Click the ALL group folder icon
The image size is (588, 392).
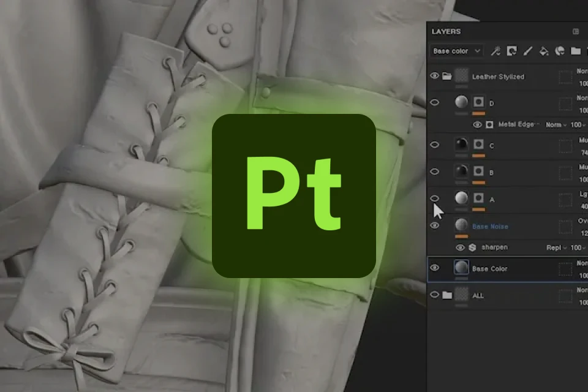pos(447,295)
